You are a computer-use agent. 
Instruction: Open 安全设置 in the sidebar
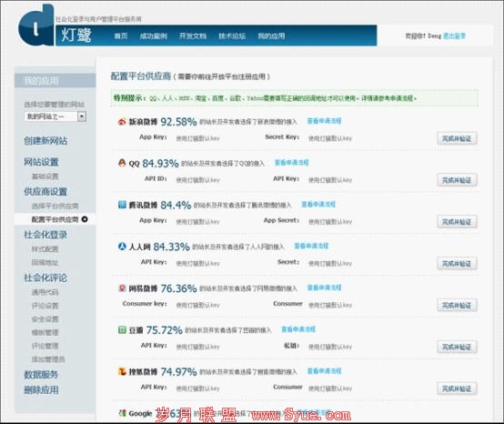pos(45,319)
